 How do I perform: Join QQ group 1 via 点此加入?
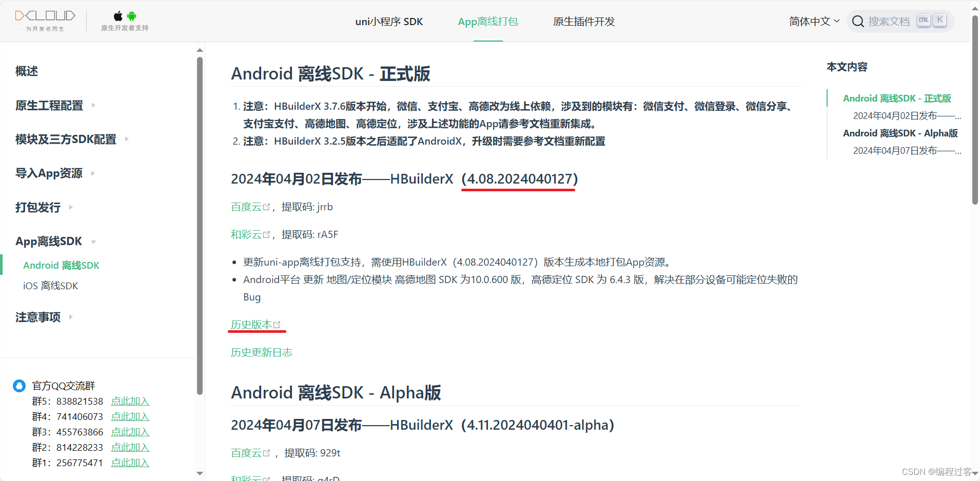(x=130, y=463)
